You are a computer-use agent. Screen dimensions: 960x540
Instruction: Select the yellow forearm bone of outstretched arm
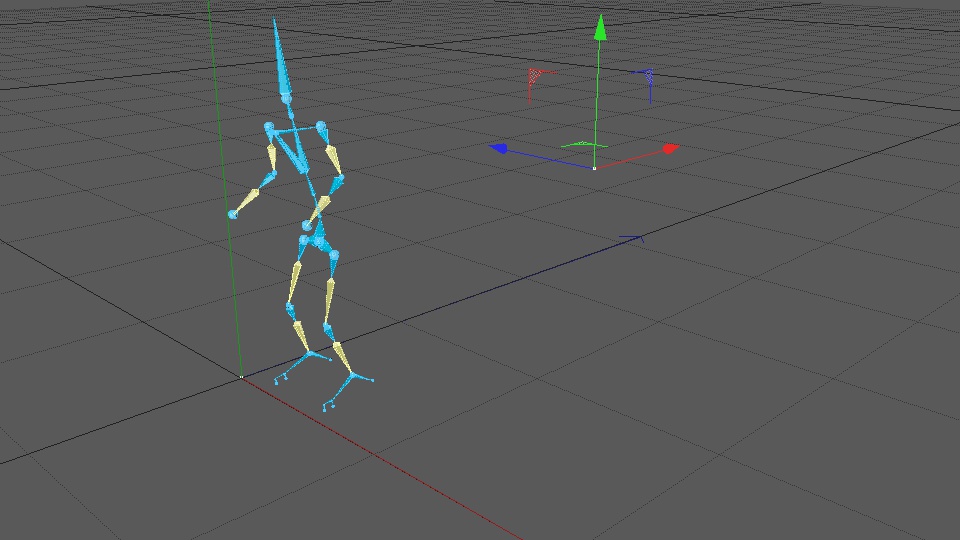coord(247,201)
